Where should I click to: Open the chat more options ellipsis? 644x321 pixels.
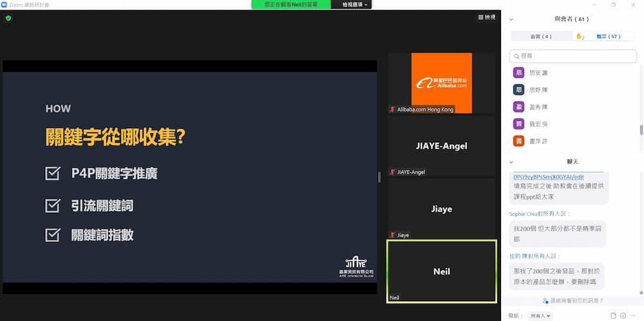[632, 315]
